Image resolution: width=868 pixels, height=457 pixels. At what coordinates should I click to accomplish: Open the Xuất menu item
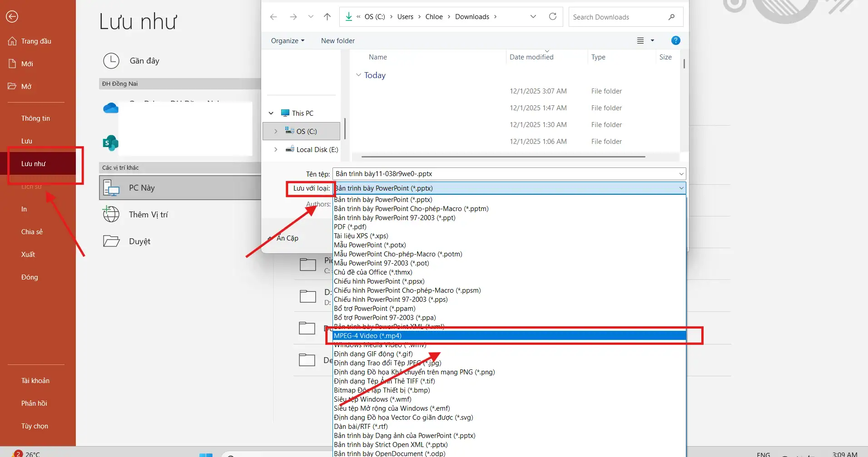28,254
